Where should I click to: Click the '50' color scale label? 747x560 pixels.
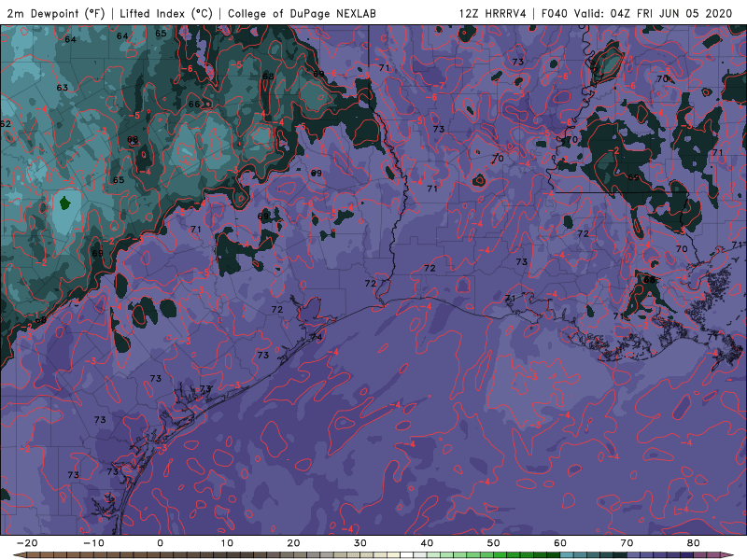tap(494, 543)
